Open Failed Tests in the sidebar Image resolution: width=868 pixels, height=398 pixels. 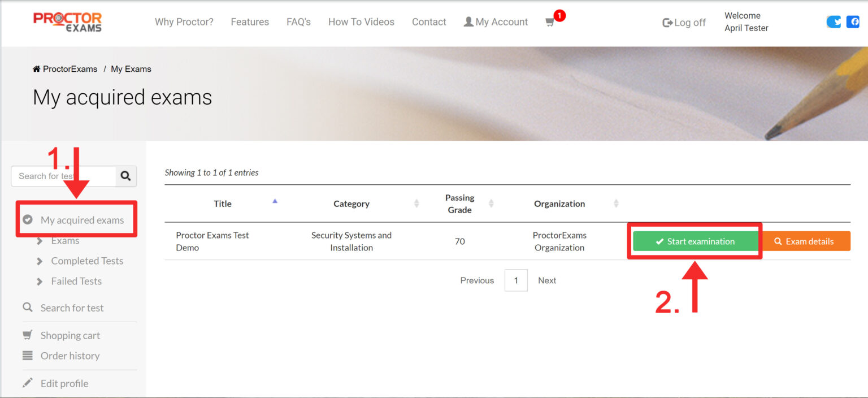(x=76, y=281)
